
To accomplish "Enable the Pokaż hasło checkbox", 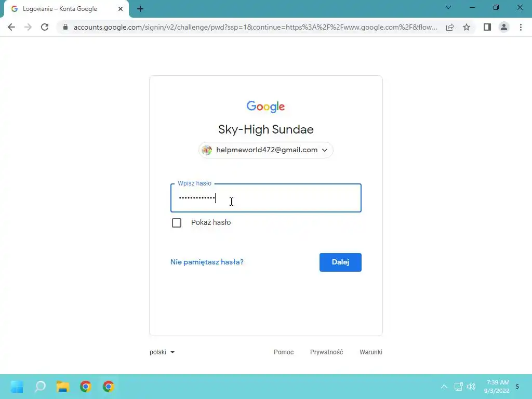I will coord(177,223).
